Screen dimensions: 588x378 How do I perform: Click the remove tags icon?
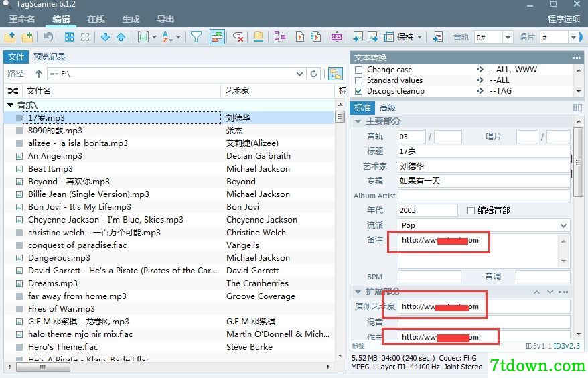tap(238, 37)
